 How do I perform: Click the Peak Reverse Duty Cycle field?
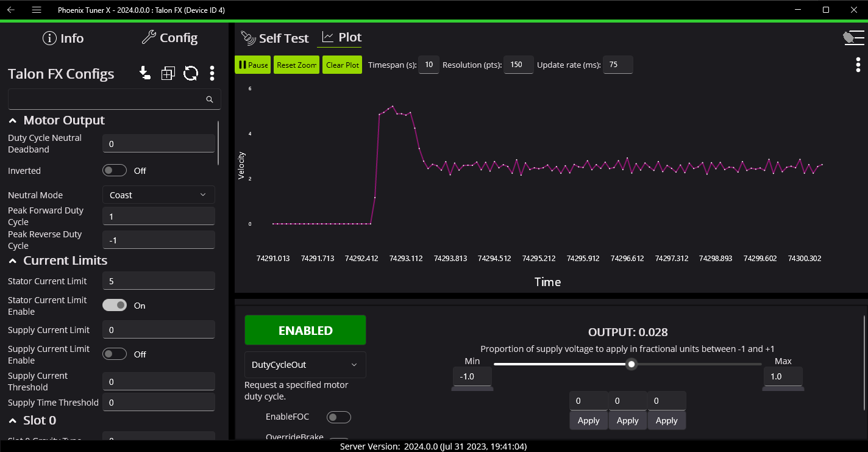tap(158, 240)
